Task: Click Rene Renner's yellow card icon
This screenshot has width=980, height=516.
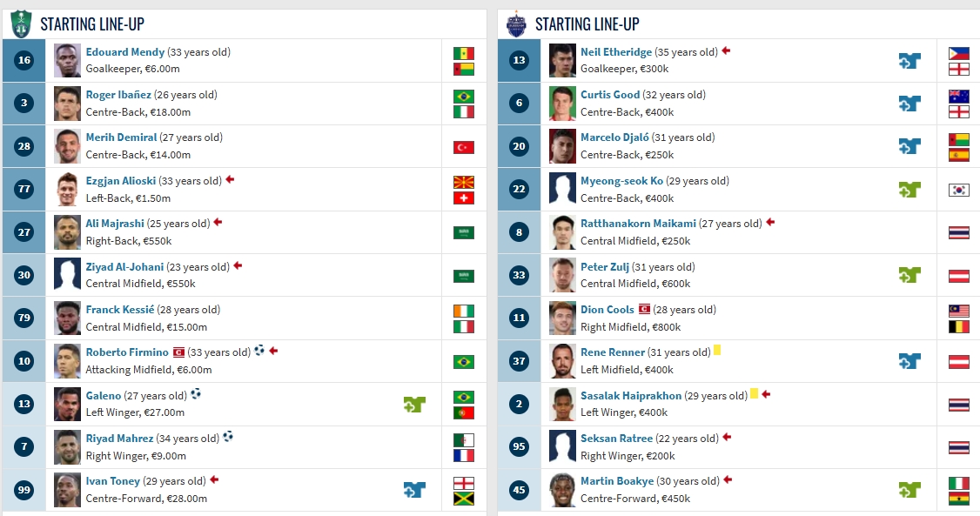Action: [x=717, y=351]
